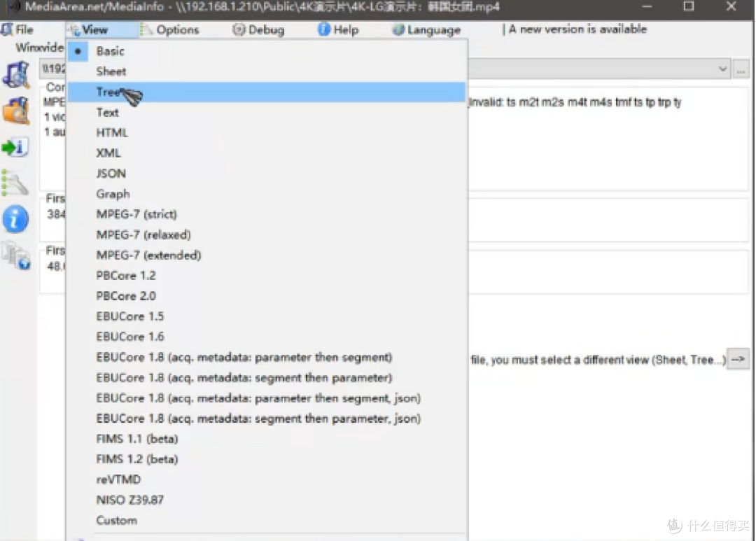Select MPEG-7 (extended) output
756x541 pixels.
[266, 255]
